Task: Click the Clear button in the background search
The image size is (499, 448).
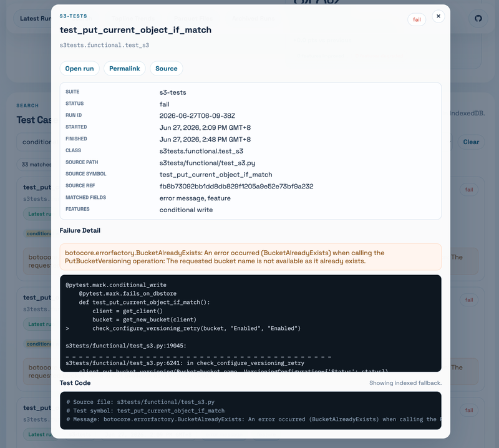Action: tap(471, 142)
